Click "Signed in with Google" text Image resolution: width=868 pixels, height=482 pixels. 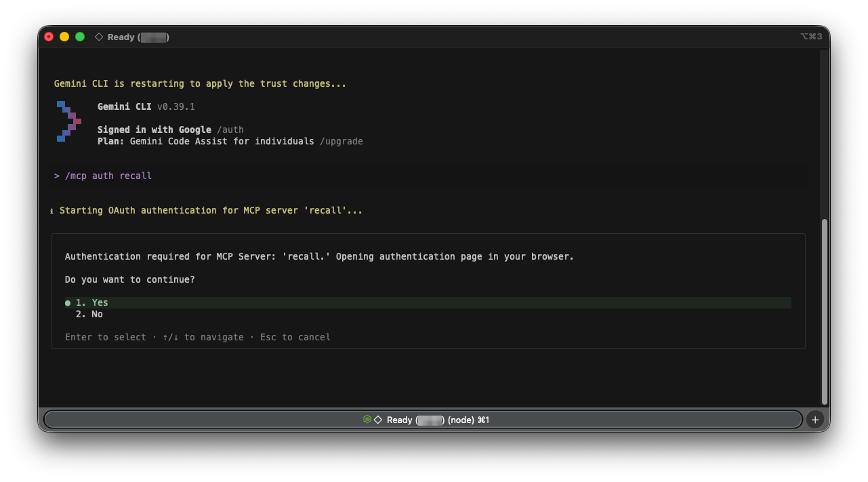[x=154, y=129]
